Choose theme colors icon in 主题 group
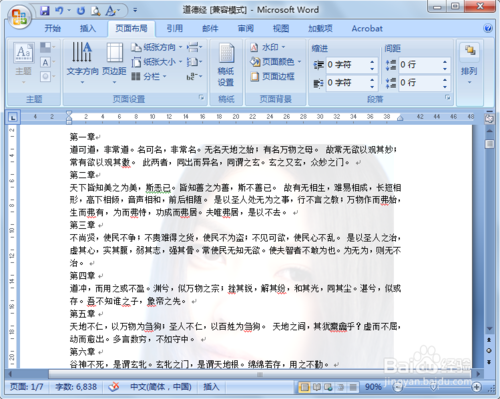Screen dimensions: 500x399 [47, 47]
